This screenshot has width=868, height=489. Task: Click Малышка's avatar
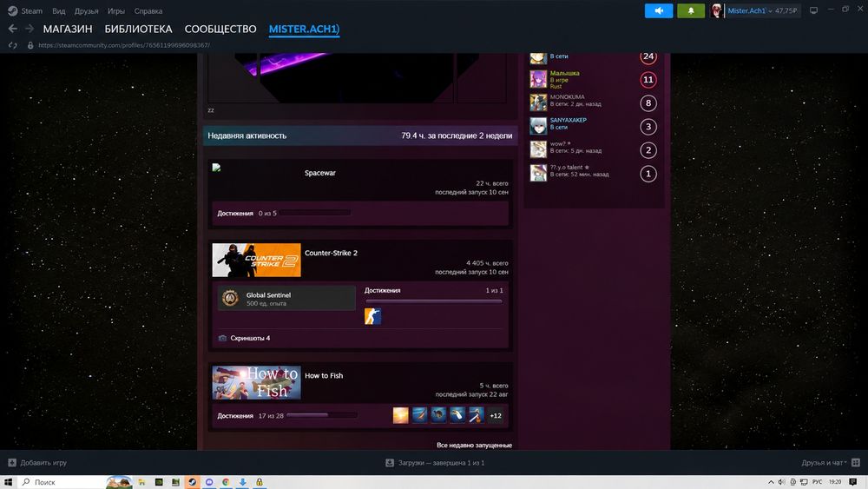[538, 79]
